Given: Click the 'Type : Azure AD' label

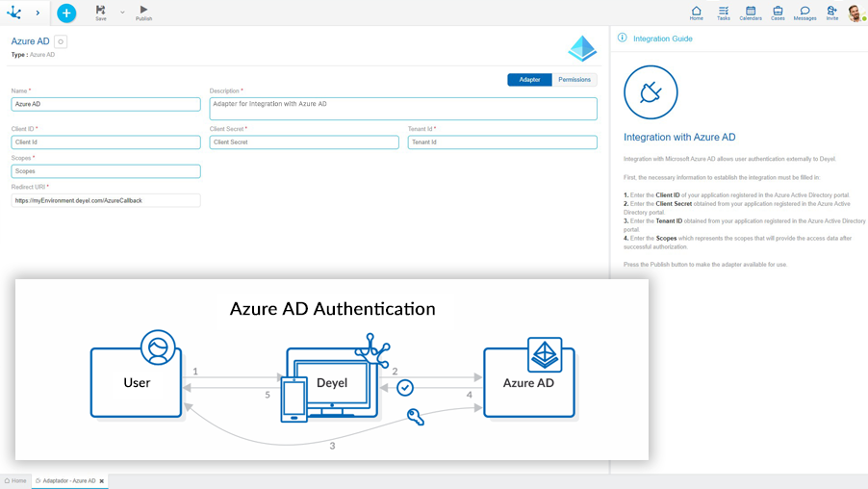Looking at the screenshot, I should coord(34,55).
